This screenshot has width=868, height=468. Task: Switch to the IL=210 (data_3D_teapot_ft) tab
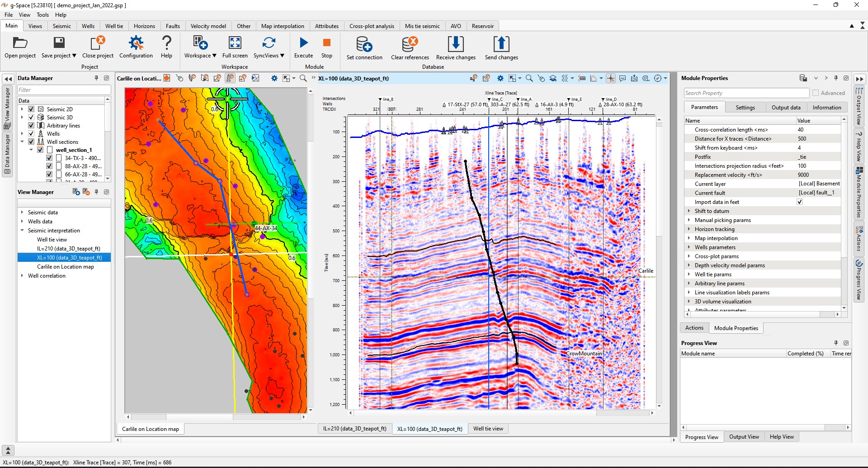(354, 428)
